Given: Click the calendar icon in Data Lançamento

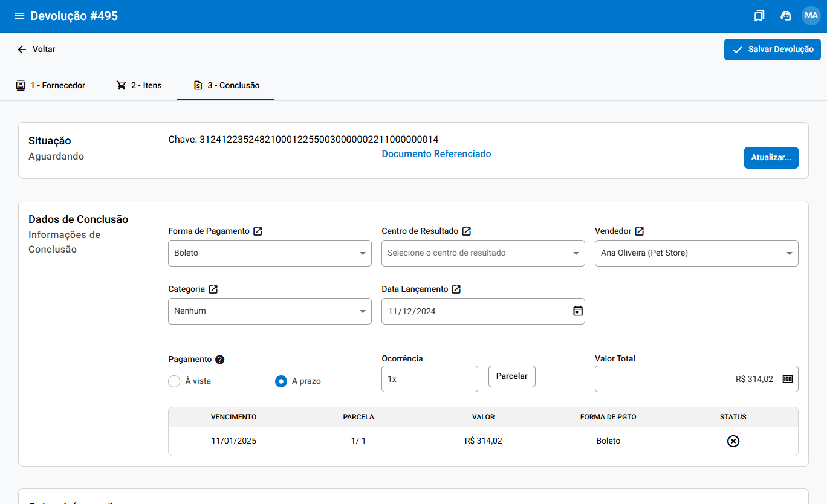Looking at the screenshot, I should pos(577,311).
